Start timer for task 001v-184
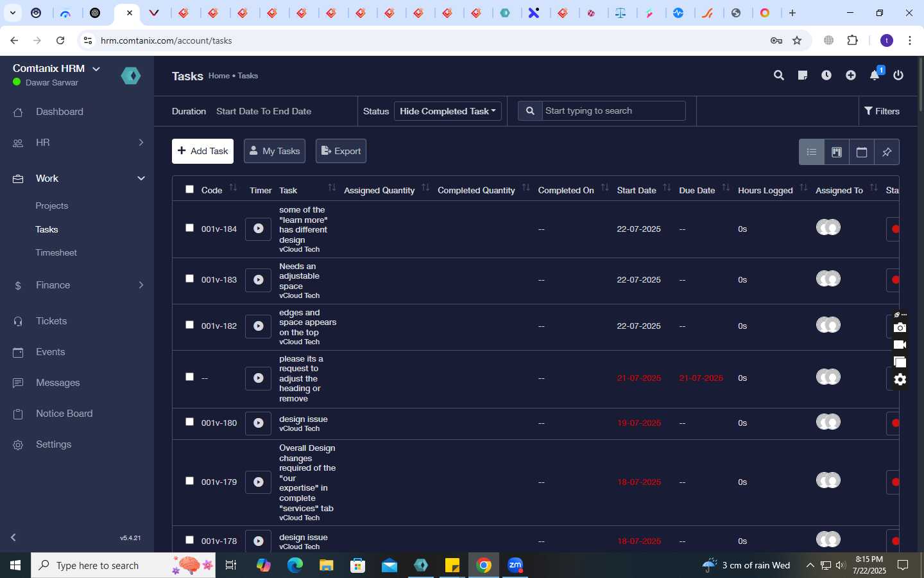924x578 pixels. (x=259, y=229)
